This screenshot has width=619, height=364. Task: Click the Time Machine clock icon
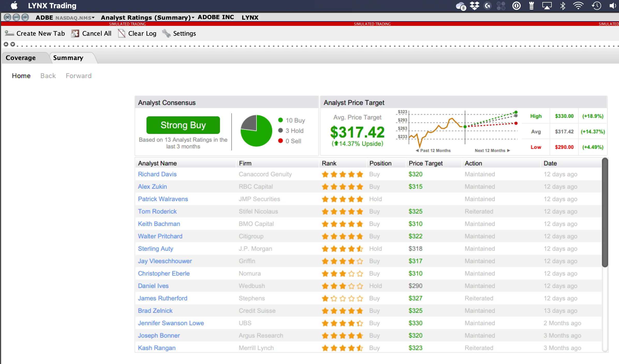pos(596,6)
